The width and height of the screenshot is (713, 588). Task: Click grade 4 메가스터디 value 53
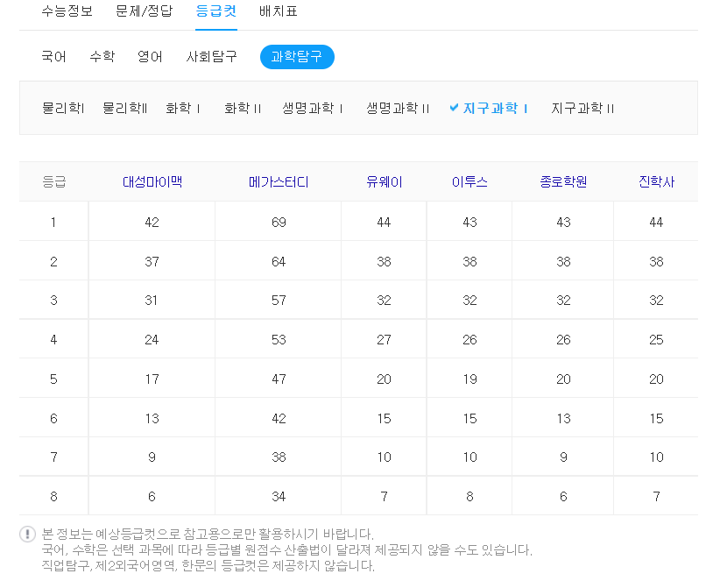tap(279, 340)
